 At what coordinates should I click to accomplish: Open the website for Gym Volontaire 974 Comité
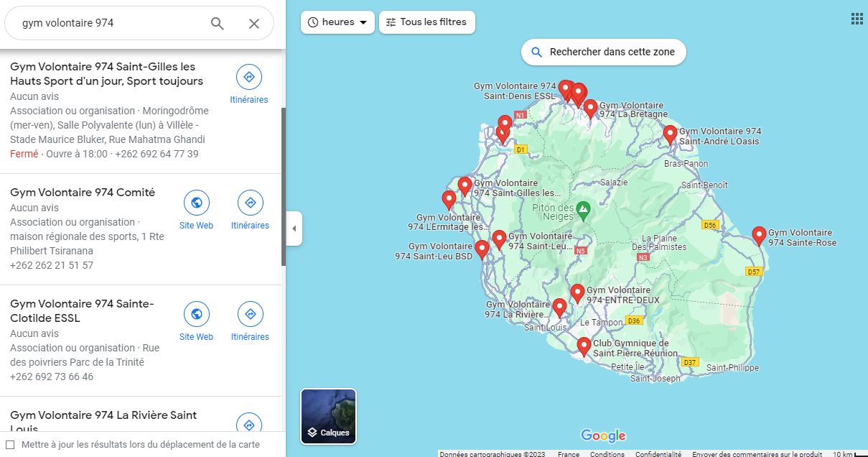click(x=197, y=203)
